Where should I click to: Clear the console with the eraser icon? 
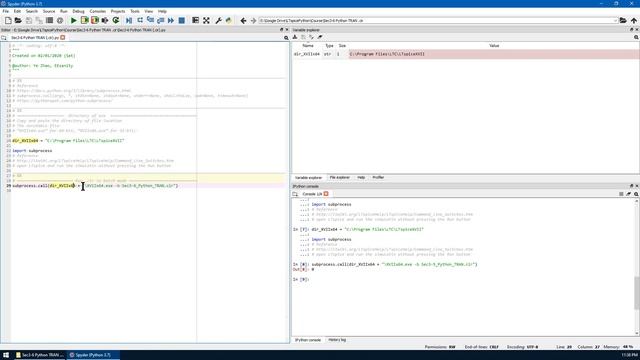coord(629,194)
